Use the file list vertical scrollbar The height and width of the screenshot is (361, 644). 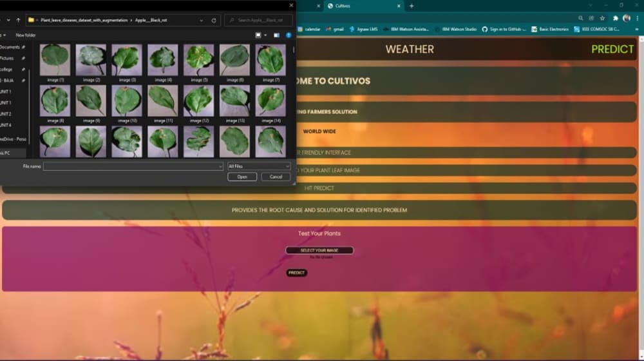click(x=294, y=50)
